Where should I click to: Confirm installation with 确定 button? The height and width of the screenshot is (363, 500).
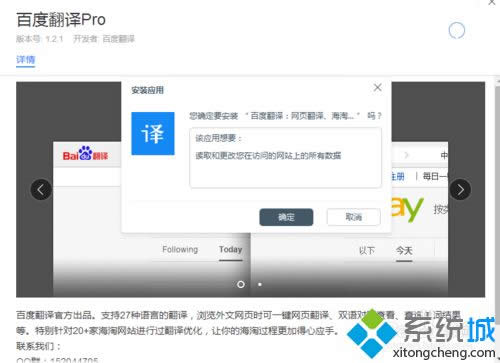(x=286, y=217)
